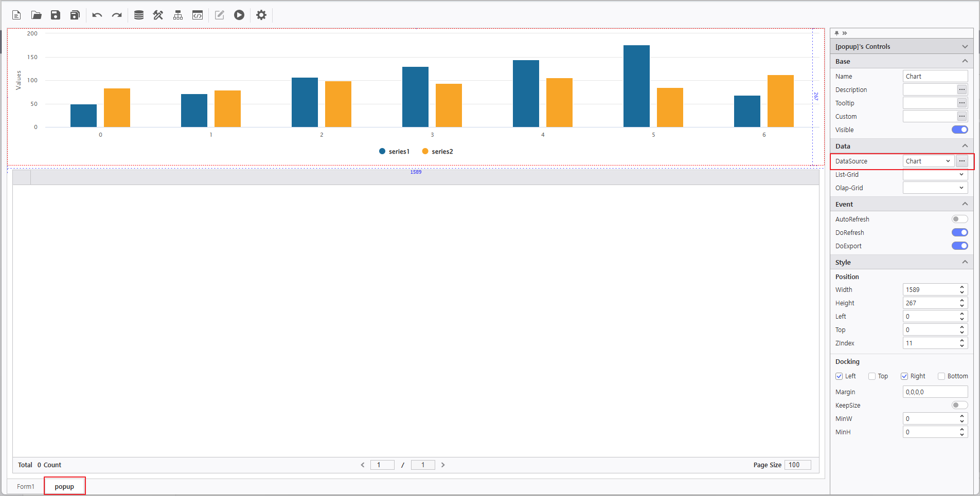Enable the AutoRefresh toggle
The image size is (980, 496).
pos(959,219)
